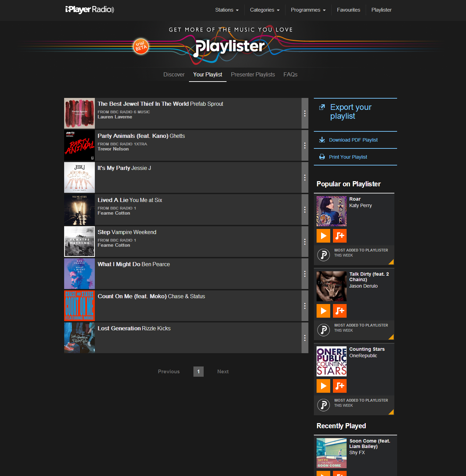
Task: Click Roar cover art thumbnail
Action: tap(332, 211)
